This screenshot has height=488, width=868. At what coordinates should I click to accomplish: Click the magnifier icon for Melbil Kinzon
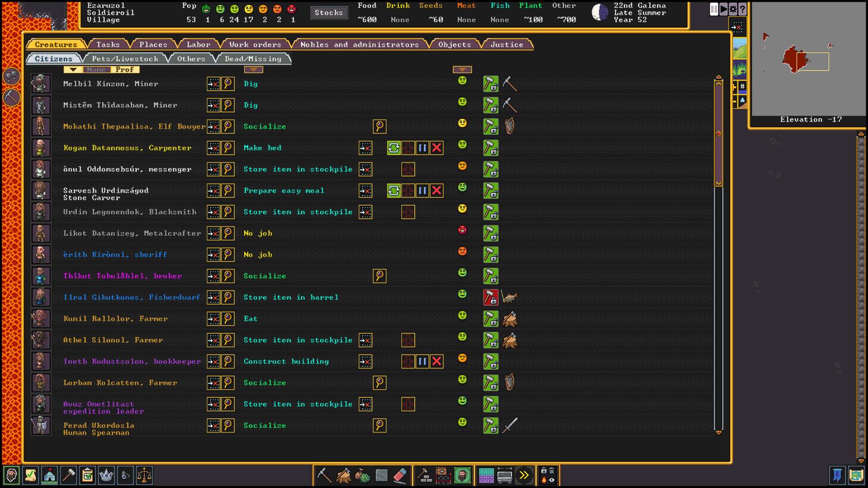click(228, 84)
